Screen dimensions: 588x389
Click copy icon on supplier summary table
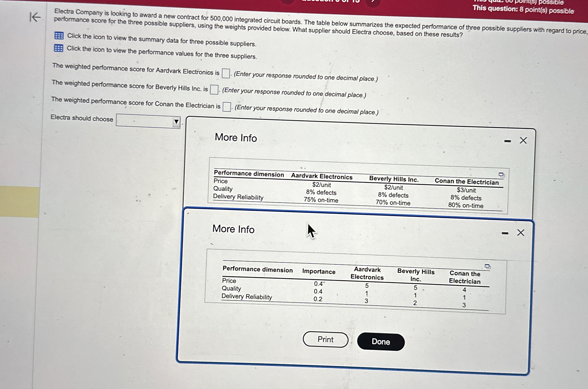[x=501, y=175]
